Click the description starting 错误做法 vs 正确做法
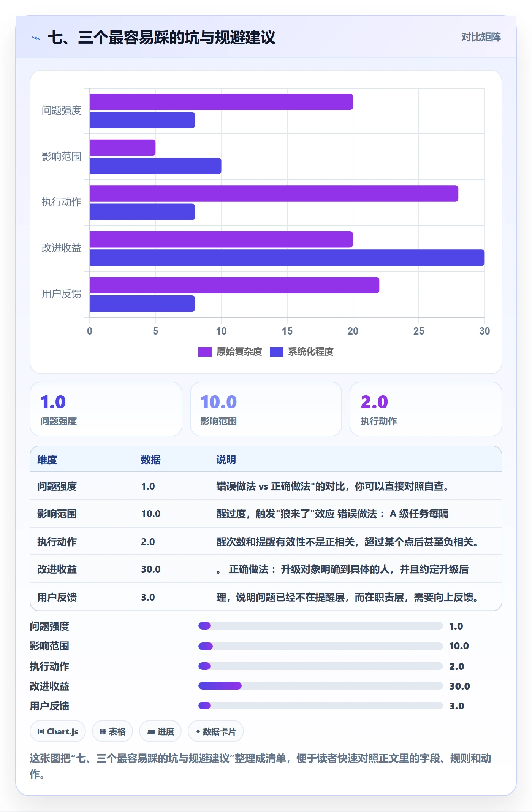 click(334, 486)
